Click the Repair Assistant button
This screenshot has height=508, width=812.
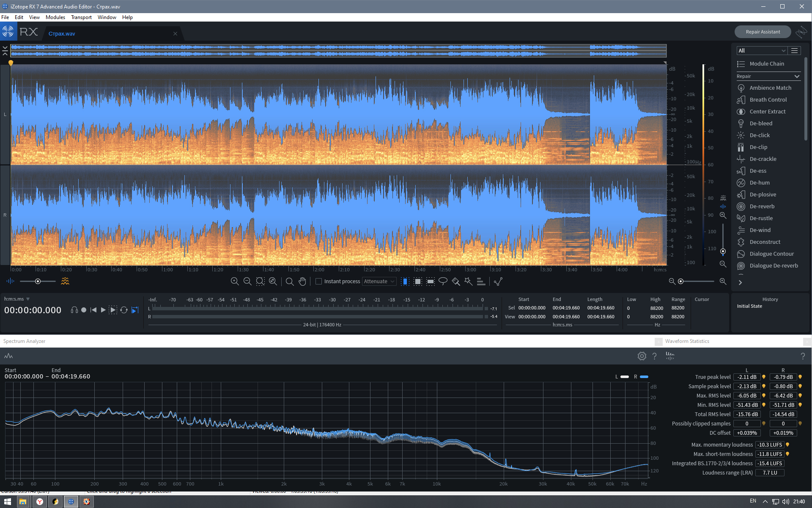pyautogui.click(x=763, y=32)
